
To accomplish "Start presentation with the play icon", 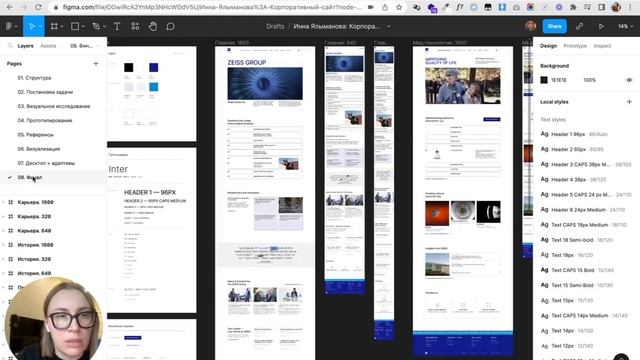I will [601, 26].
